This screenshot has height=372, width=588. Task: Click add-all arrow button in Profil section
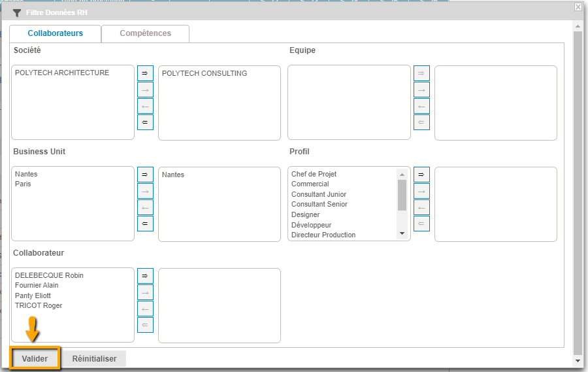[421, 175]
